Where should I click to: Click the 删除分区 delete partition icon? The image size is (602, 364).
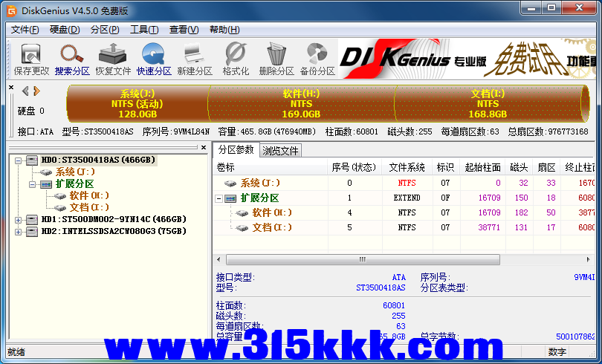276,59
